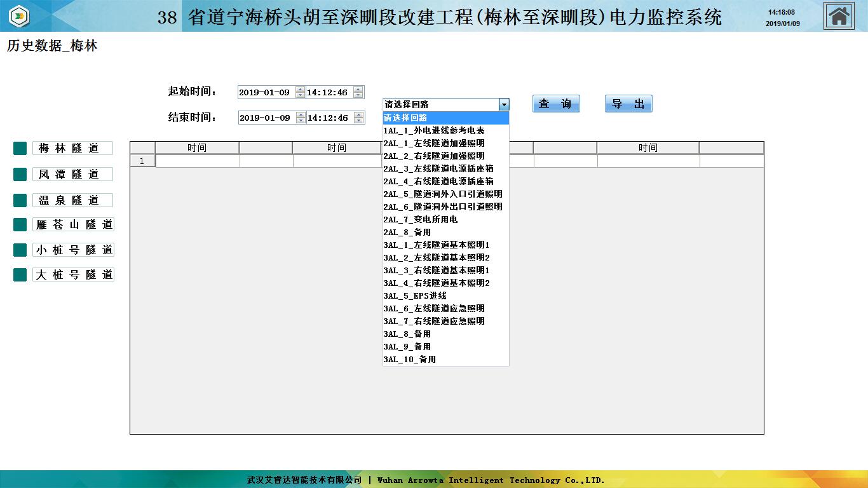Click teal square indicator beside 雁苍山隧道
Image resolution: width=868 pixels, height=488 pixels.
point(20,224)
